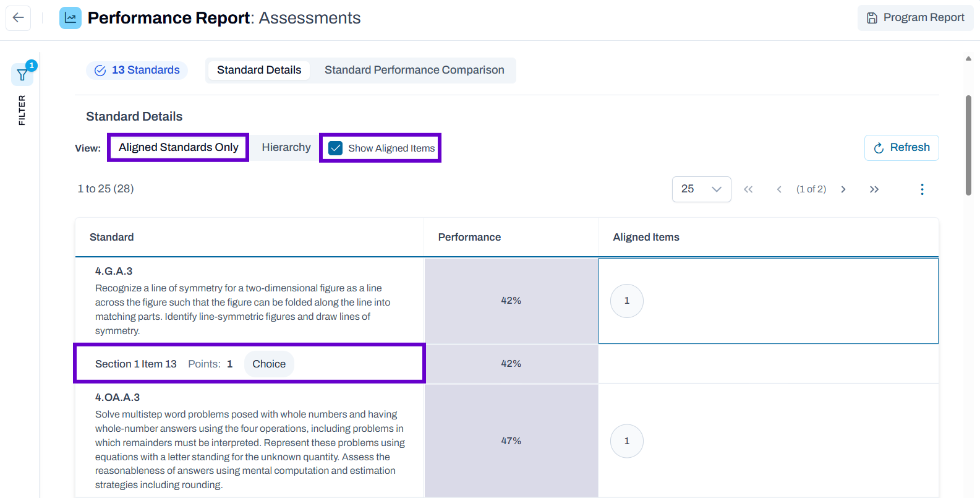980x498 pixels.
Task: Click the Refresh button
Action: pyautogui.click(x=901, y=148)
